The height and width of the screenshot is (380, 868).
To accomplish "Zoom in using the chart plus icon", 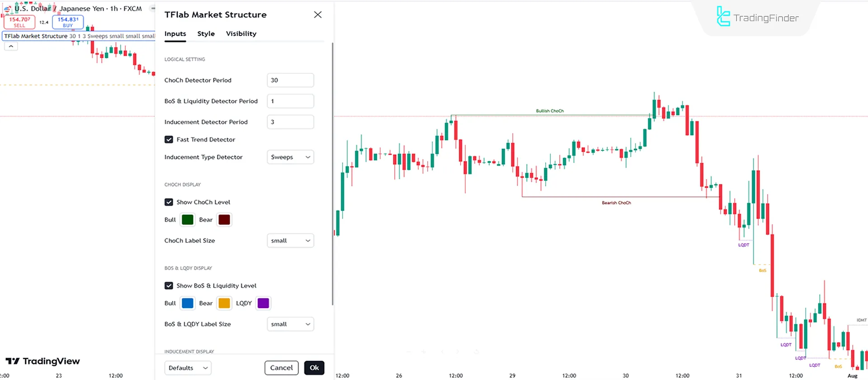I will [424, 352].
